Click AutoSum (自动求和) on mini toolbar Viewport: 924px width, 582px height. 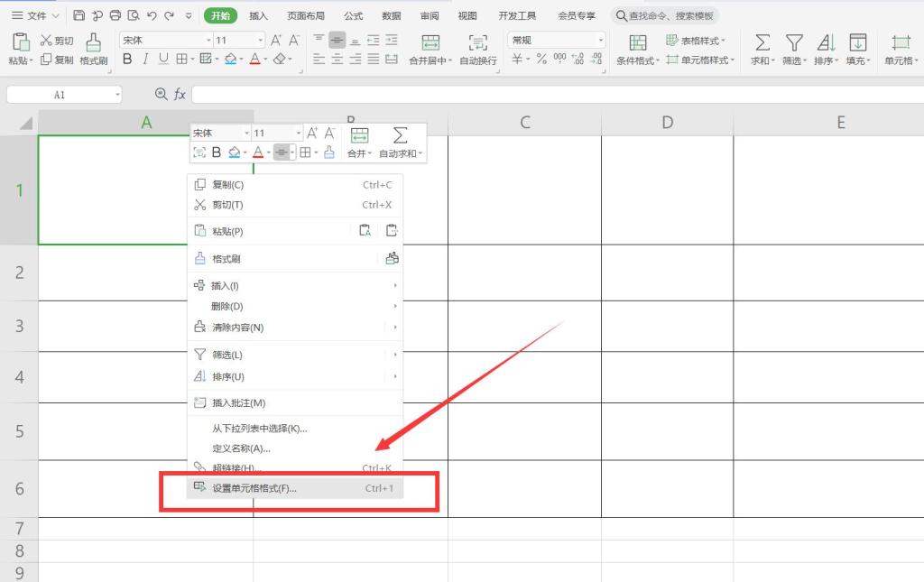(400, 143)
